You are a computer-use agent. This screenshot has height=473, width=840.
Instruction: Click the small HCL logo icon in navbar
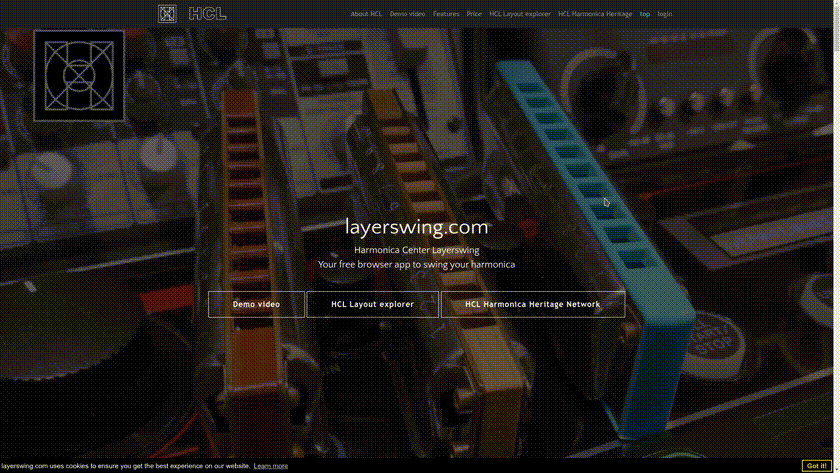[167, 14]
